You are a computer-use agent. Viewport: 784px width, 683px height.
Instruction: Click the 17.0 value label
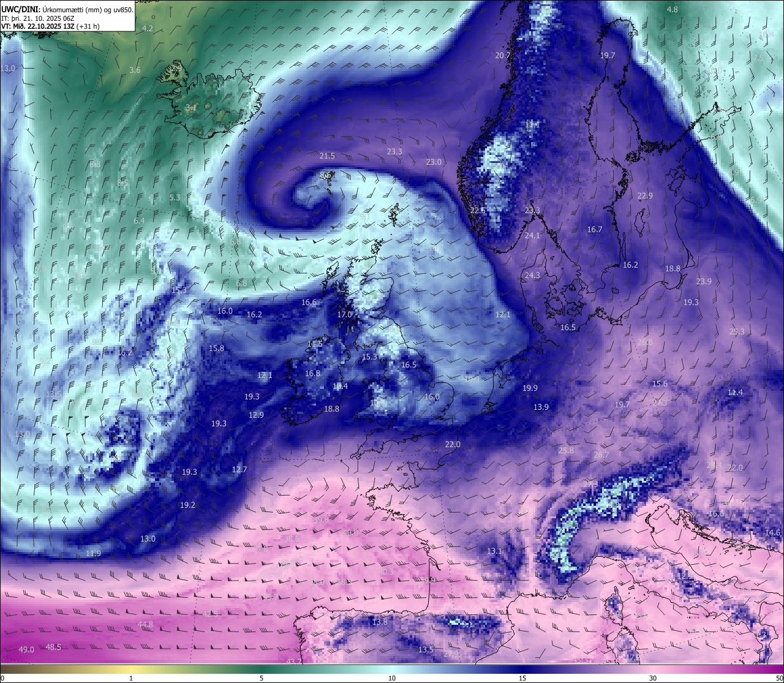(x=345, y=314)
